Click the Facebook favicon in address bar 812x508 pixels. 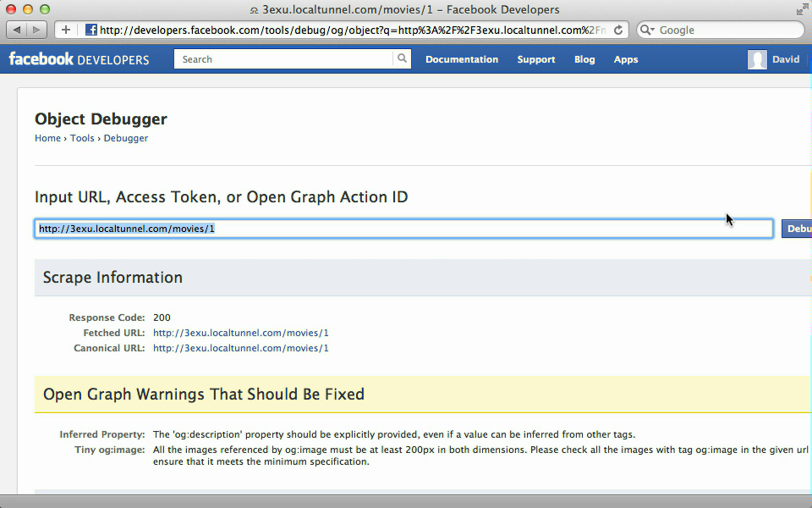[91, 30]
